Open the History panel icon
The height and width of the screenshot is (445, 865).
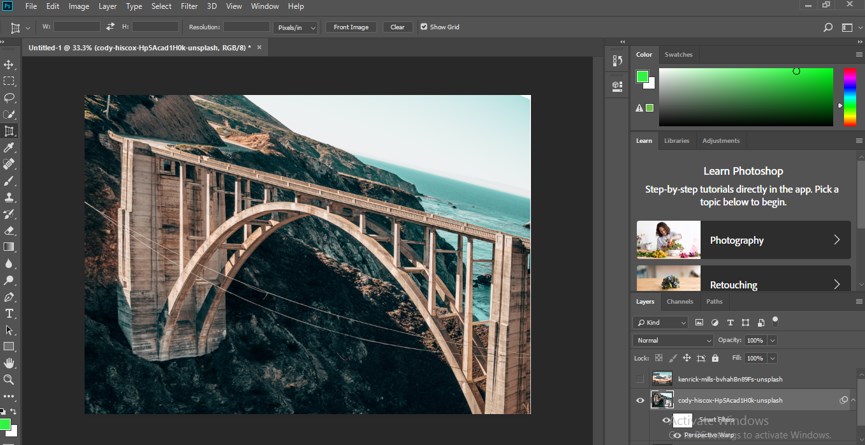617,61
